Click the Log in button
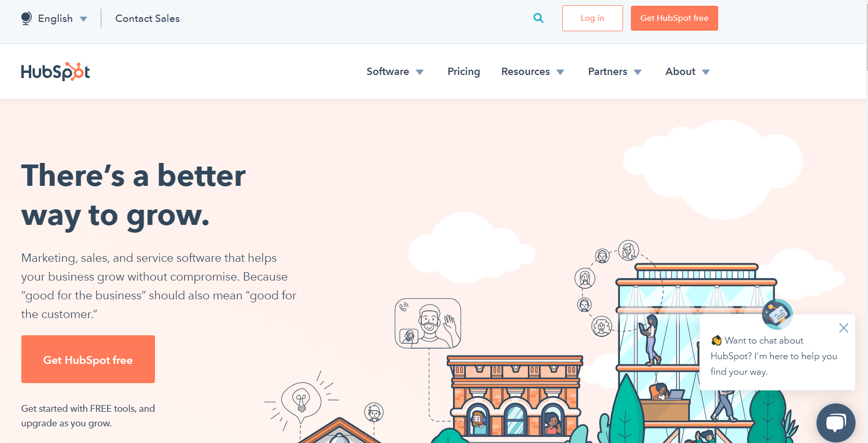 [x=592, y=18]
